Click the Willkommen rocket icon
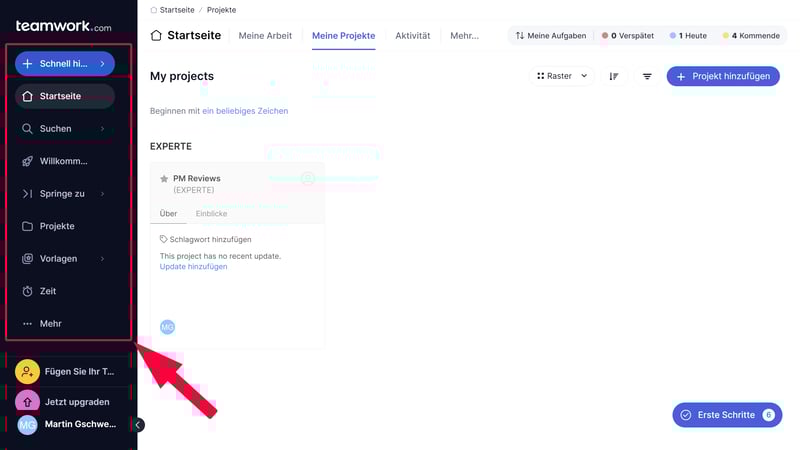The width and height of the screenshot is (800, 450). click(x=28, y=161)
